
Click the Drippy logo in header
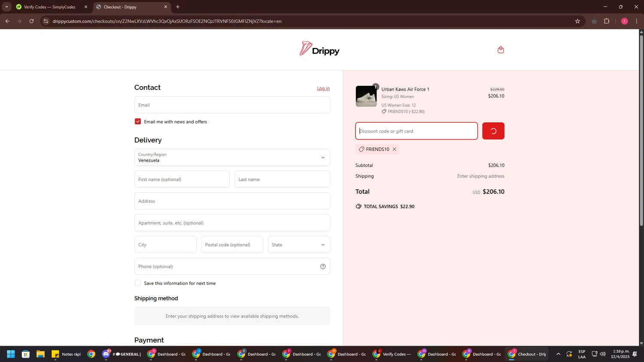(319, 49)
